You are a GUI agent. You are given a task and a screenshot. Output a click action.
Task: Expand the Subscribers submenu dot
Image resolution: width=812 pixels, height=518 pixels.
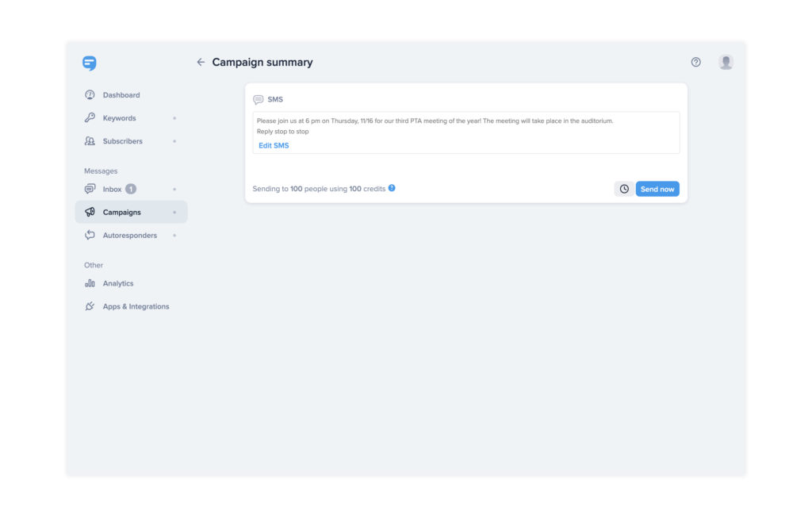[174, 141]
